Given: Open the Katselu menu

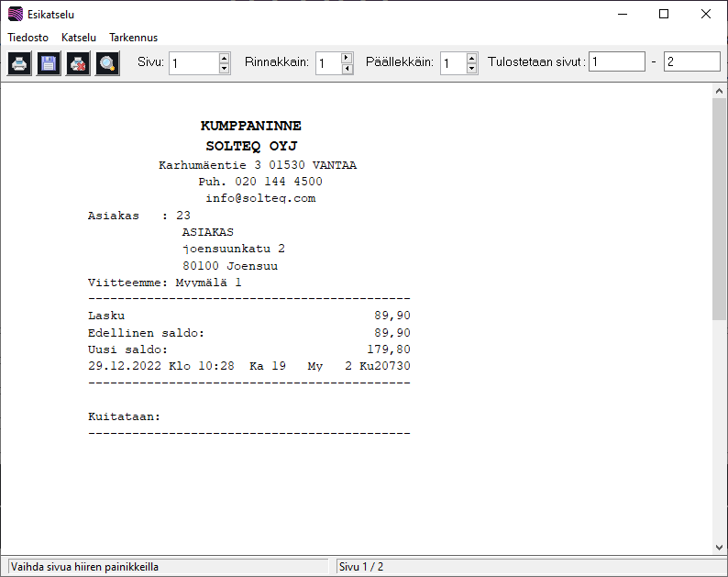Looking at the screenshot, I should click(x=79, y=38).
